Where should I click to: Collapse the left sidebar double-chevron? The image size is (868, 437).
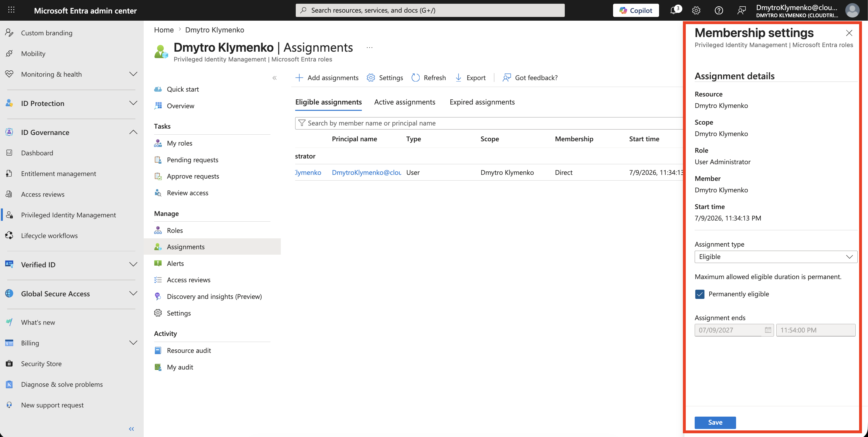point(131,429)
